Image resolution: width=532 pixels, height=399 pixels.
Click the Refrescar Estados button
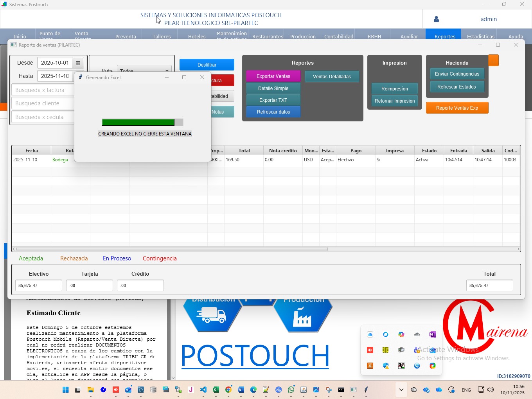[x=457, y=87]
